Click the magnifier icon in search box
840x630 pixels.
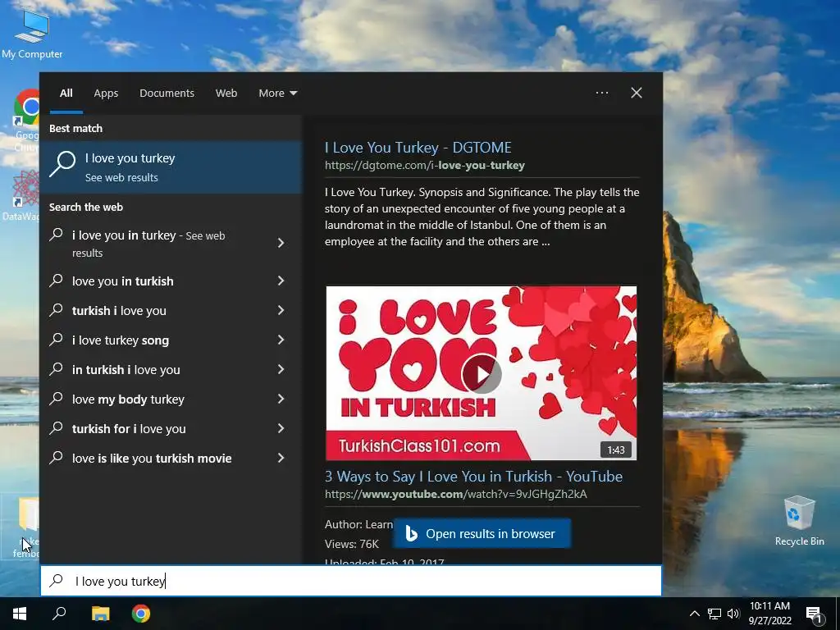[57, 581]
